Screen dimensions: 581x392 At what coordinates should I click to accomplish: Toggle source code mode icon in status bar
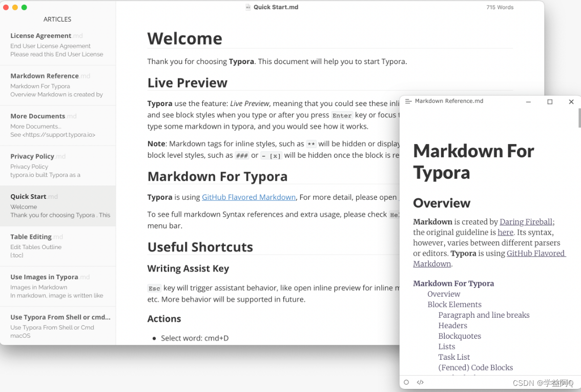click(420, 382)
